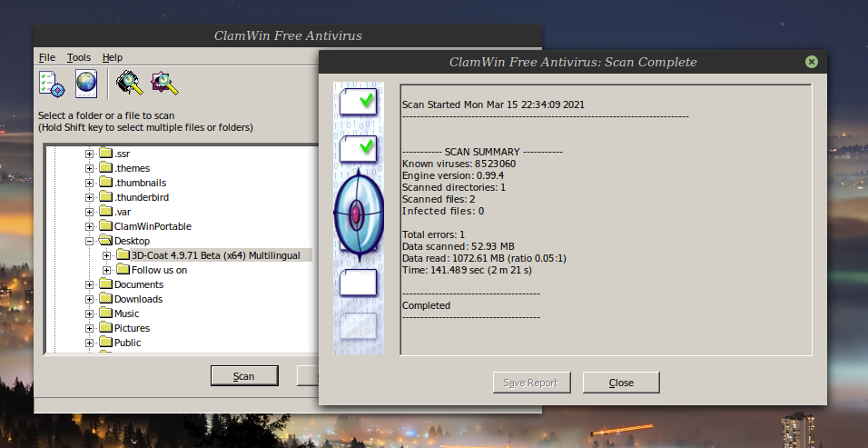Click the Engine version: 0.99.4 line
Screen dimensions: 868x448
tap(453, 175)
